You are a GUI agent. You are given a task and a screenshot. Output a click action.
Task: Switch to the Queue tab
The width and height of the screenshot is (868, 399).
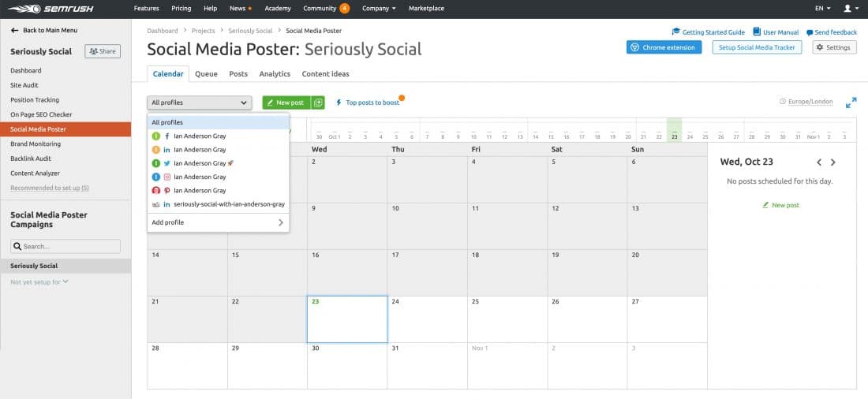tap(206, 73)
